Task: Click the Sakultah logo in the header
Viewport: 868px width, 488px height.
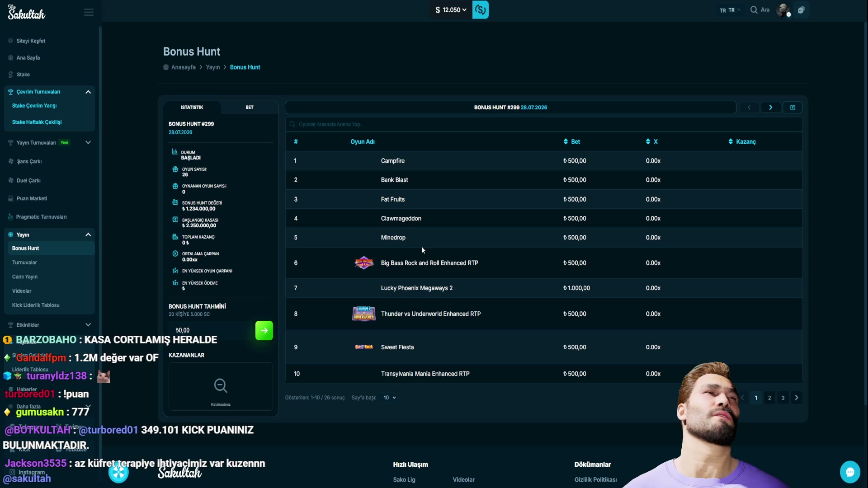Action: 27,12
